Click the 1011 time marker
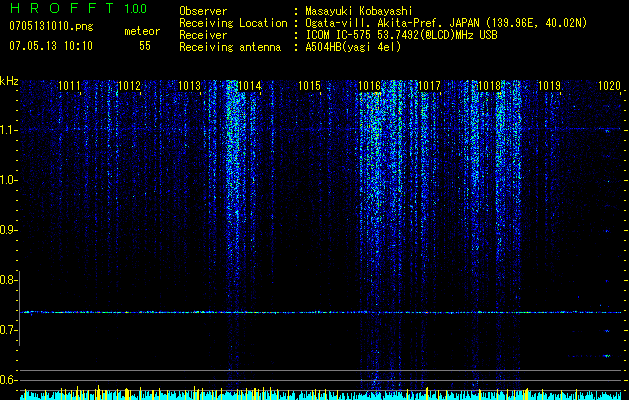Screen dimensions: 629x400 click(x=69, y=86)
